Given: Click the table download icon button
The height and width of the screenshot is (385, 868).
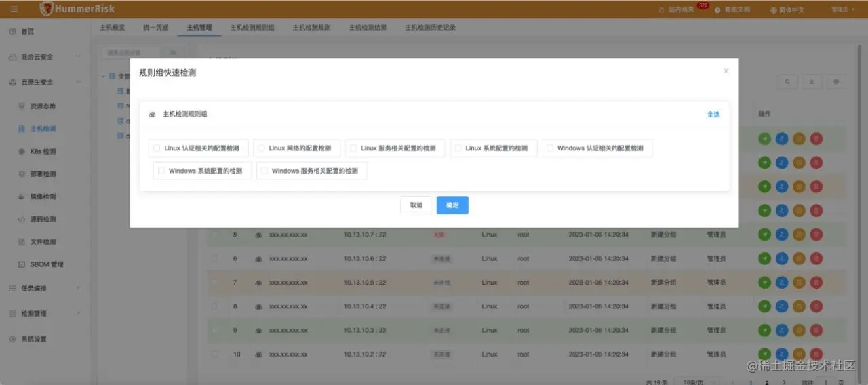Looking at the screenshot, I should click(x=812, y=81).
